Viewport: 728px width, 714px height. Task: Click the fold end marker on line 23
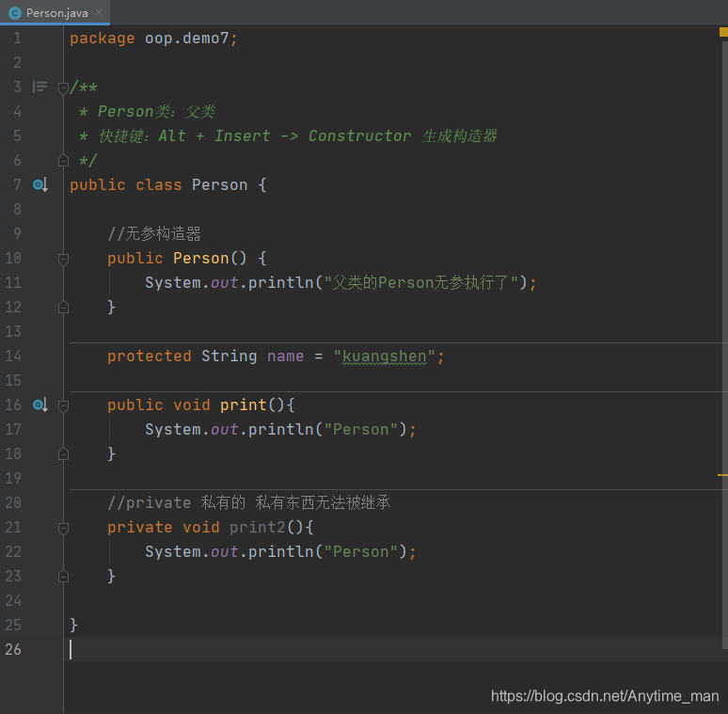(64, 576)
